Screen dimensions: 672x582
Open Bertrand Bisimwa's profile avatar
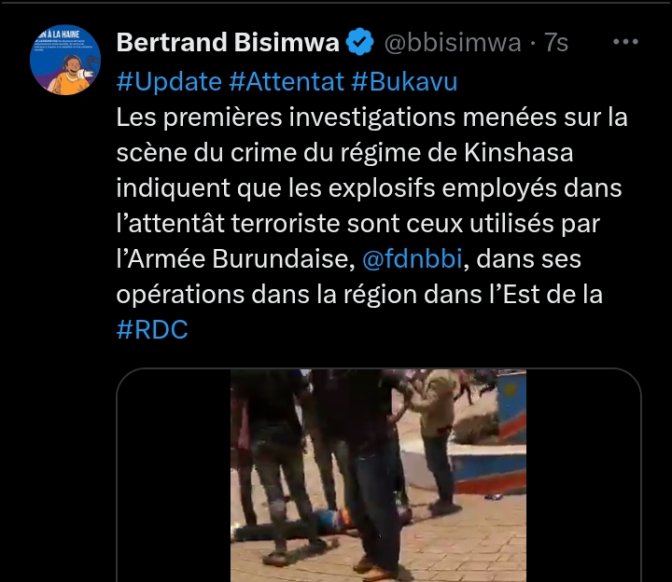(65, 60)
